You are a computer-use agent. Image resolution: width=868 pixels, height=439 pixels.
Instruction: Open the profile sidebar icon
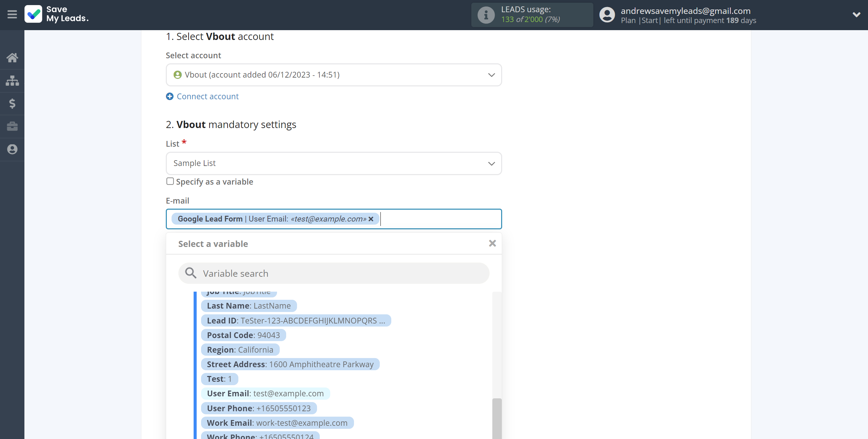[x=12, y=149]
